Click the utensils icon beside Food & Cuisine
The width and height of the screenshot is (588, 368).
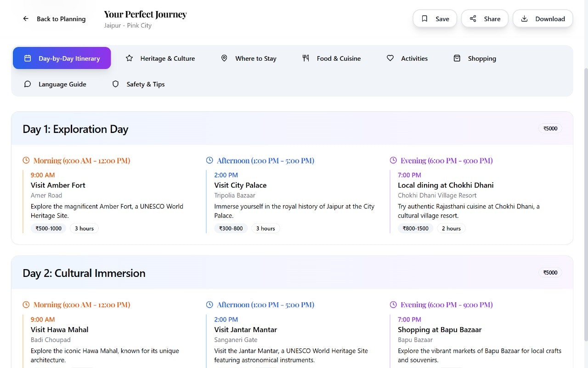pyautogui.click(x=305, y=58)
